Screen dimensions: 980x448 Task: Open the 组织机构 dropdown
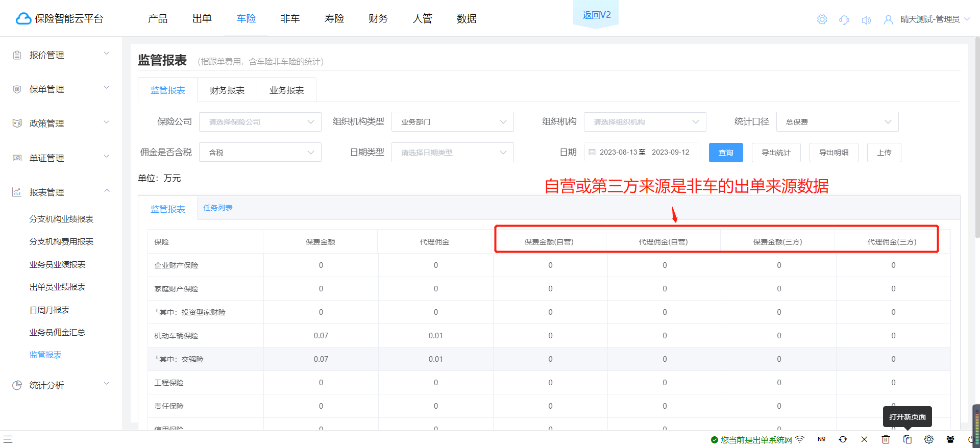click(x=645, y=122)
